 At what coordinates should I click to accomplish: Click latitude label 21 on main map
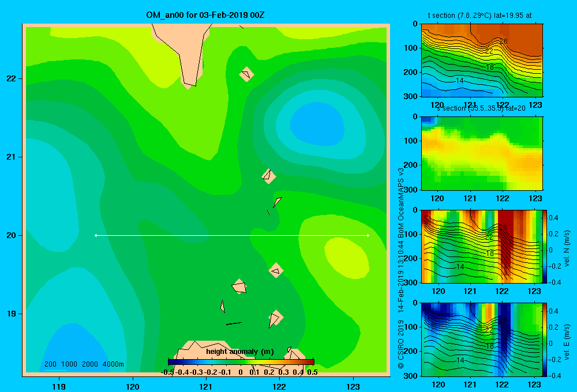(12, 157)
